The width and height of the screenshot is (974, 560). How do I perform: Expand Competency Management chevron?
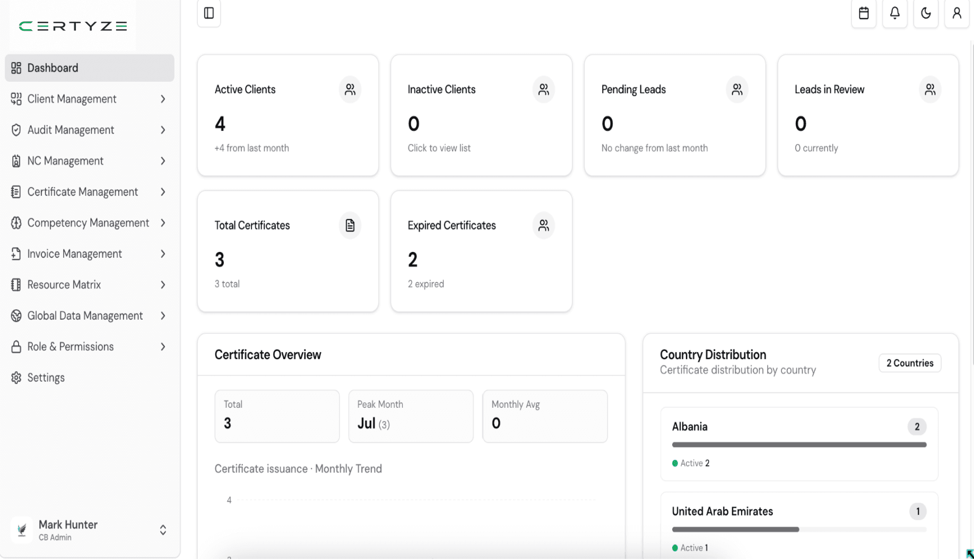pos(163,223)
